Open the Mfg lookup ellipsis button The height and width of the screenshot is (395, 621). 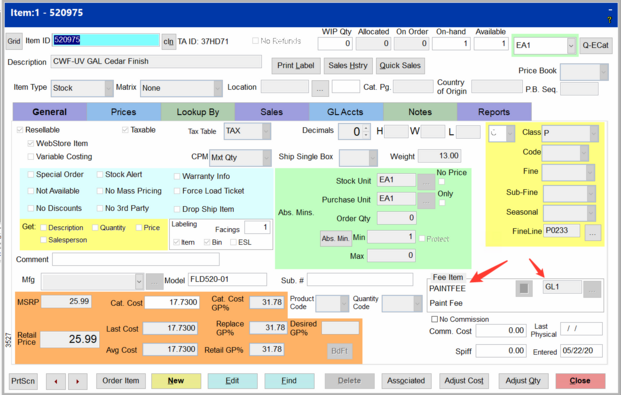click(x=154, y=282)
